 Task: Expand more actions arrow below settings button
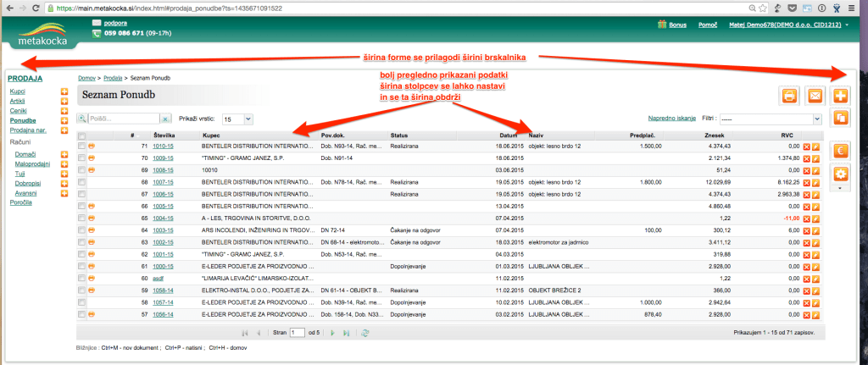(841, 188)
